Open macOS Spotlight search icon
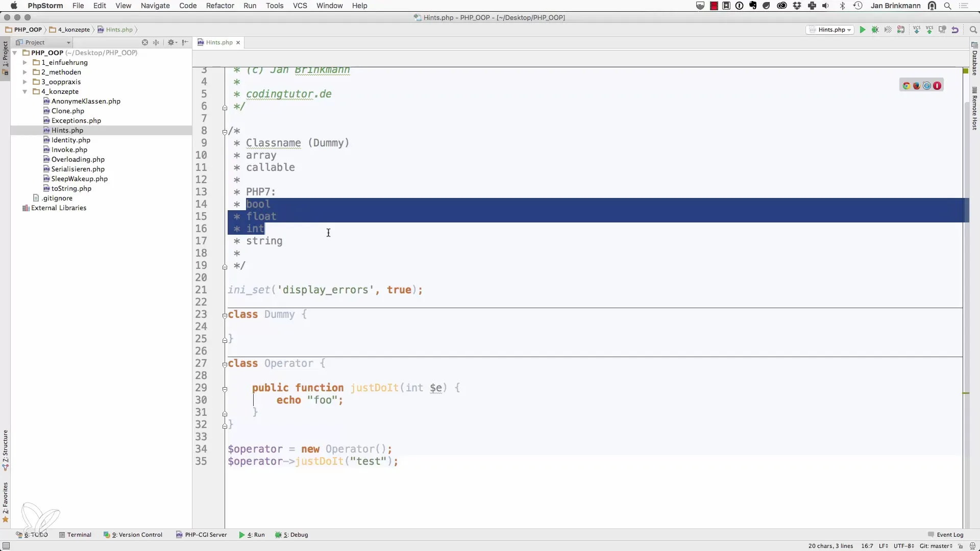 click(947, 6)
